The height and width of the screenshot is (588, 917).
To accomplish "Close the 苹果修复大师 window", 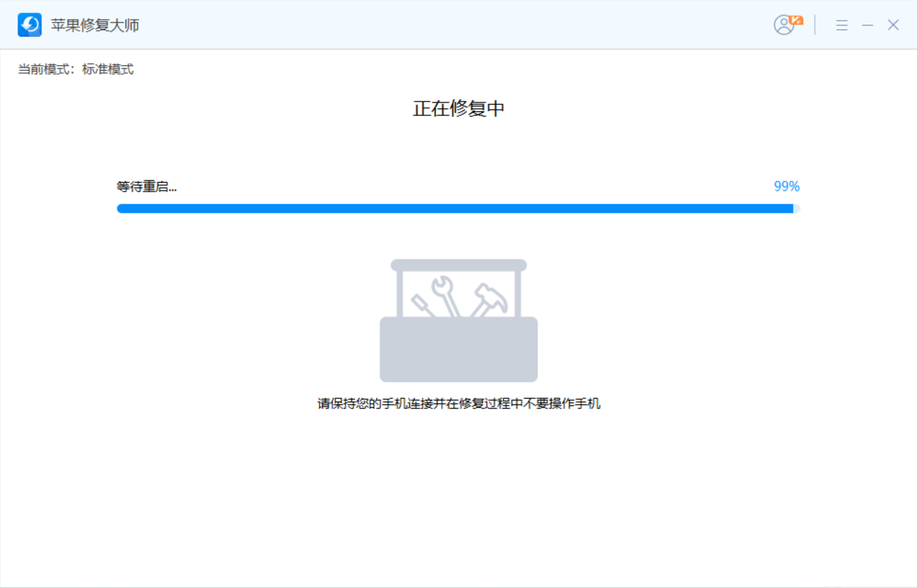I will (893, 25).
